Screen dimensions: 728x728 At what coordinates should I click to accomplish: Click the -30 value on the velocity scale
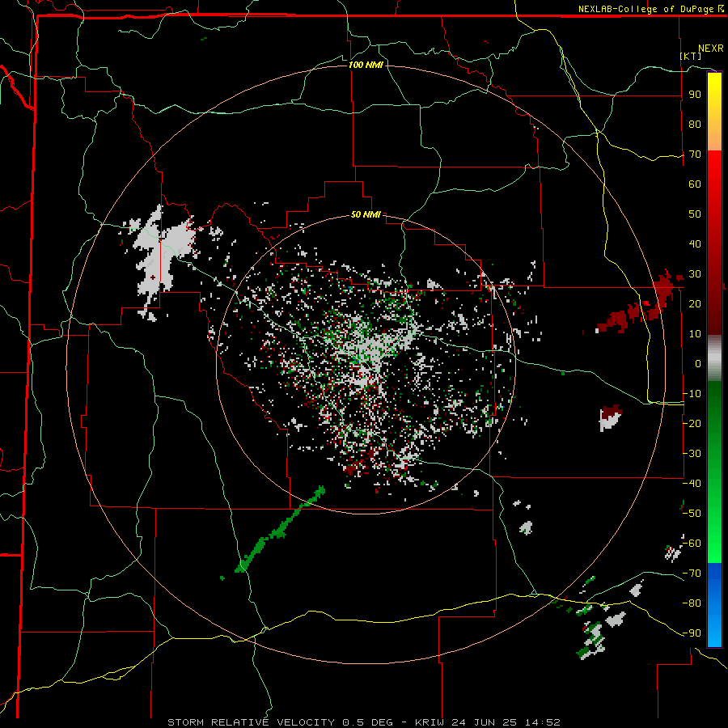tap(692, 454)
